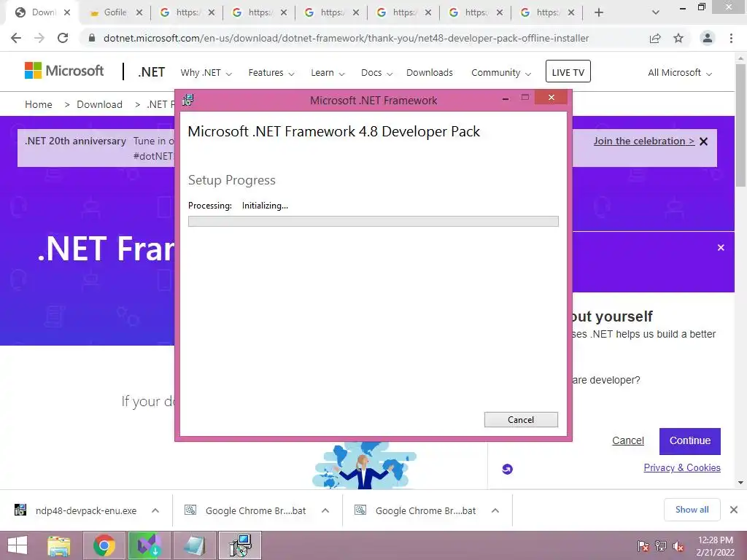Click the .NET brand link
Viewport: 747px width, 560px height.
click(x=152, y=72)
